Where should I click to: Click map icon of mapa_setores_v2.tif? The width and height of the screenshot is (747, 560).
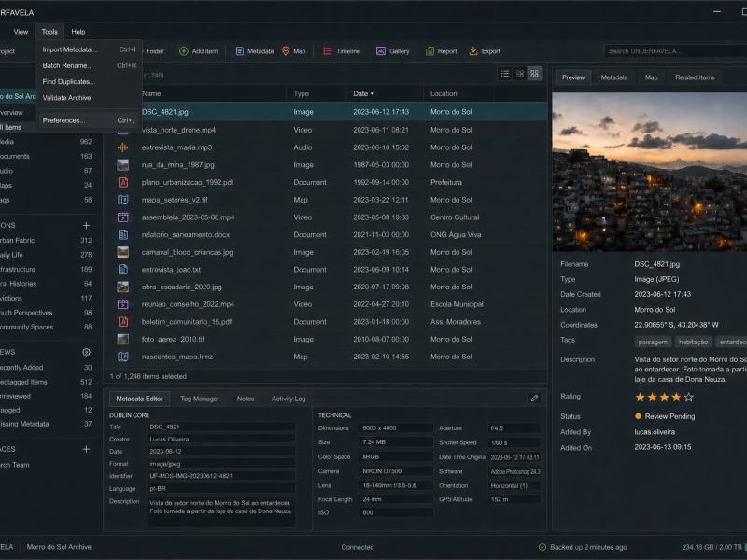pos(123,200)
